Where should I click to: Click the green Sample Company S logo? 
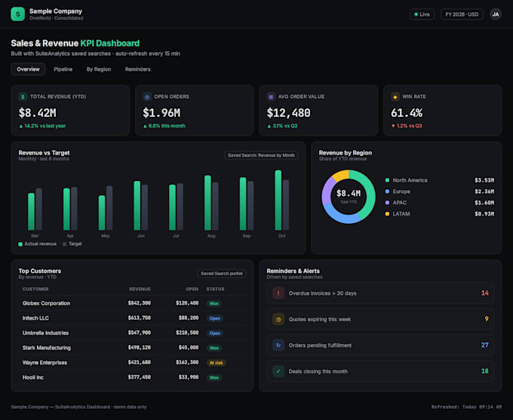coord(17,14)
